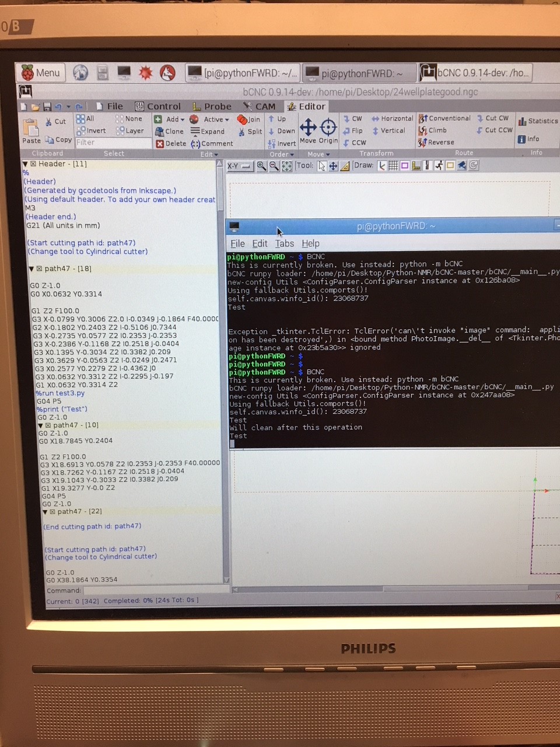Click the Expand blocks button
This screenshot has height=747, width=560.
coord(208,131)
